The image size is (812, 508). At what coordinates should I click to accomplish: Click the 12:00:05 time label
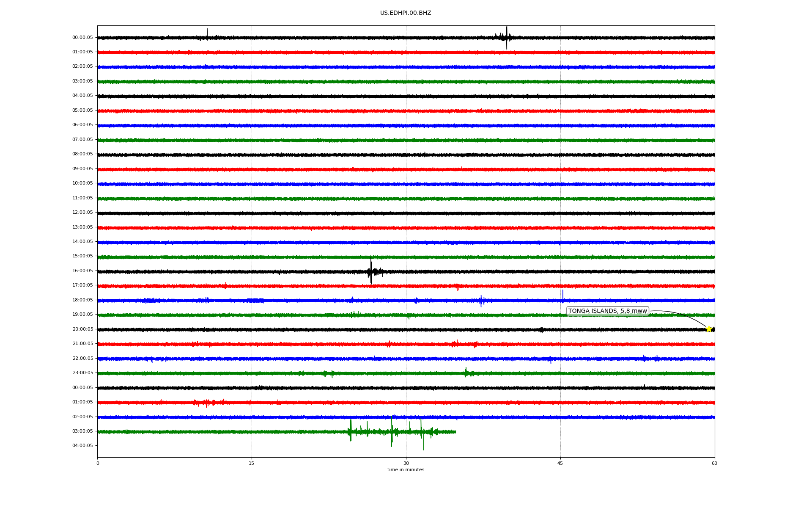tap(82, 213)
